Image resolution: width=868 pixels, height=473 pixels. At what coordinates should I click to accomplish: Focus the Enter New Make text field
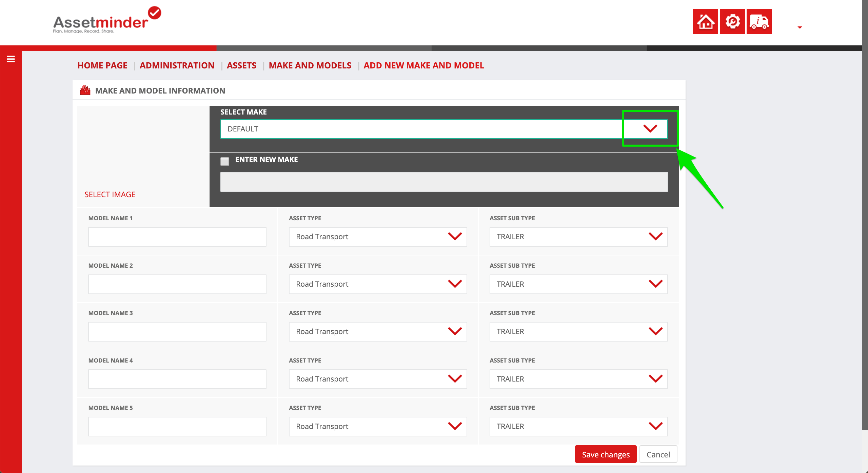[x=444, y=182]
